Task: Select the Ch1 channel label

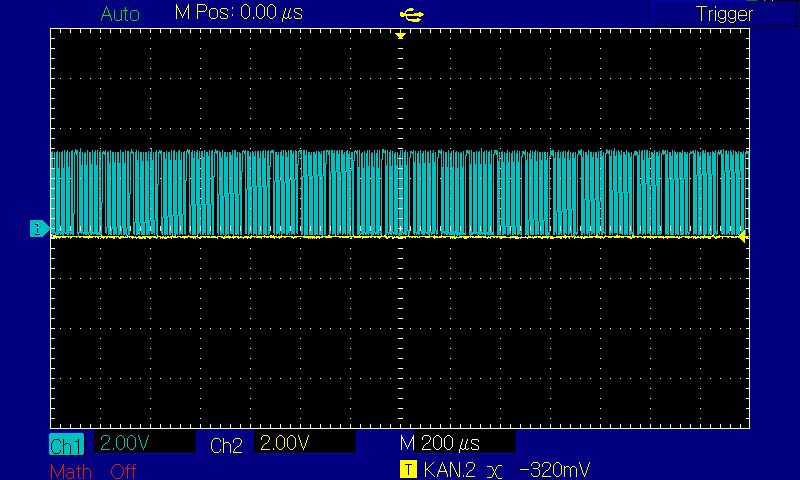Action: (66, 445)
